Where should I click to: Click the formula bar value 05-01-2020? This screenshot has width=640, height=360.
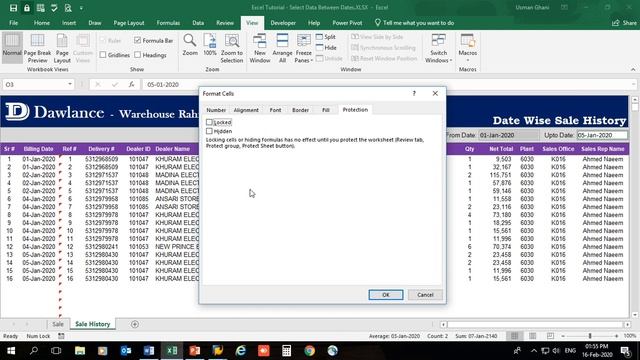[163, 84]
